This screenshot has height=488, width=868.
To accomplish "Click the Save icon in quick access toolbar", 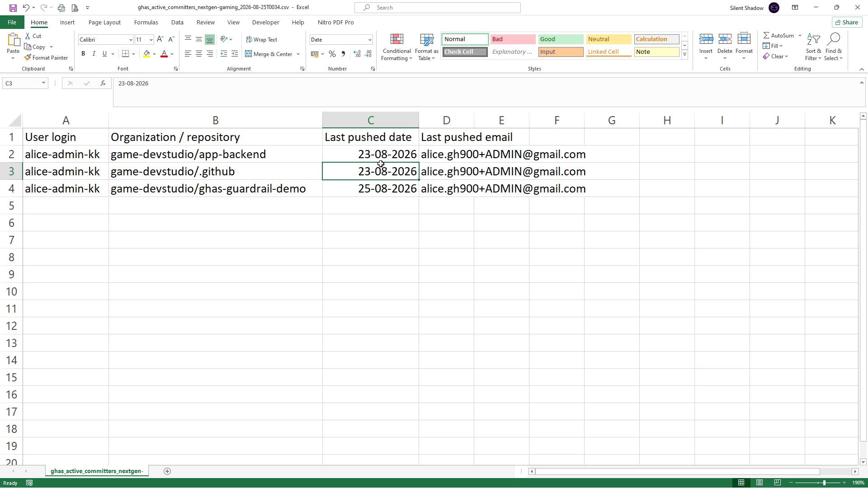I will pyautogui.click(x=13, y=8).
